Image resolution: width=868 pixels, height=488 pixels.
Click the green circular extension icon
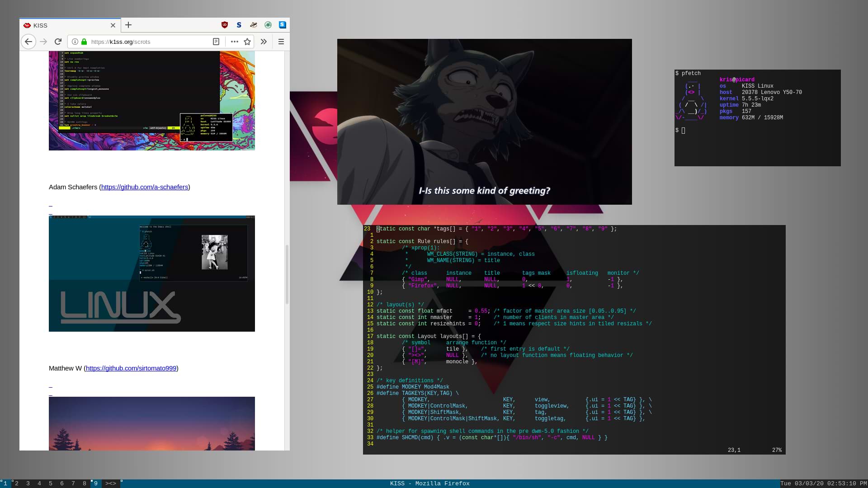pos(268,25)
